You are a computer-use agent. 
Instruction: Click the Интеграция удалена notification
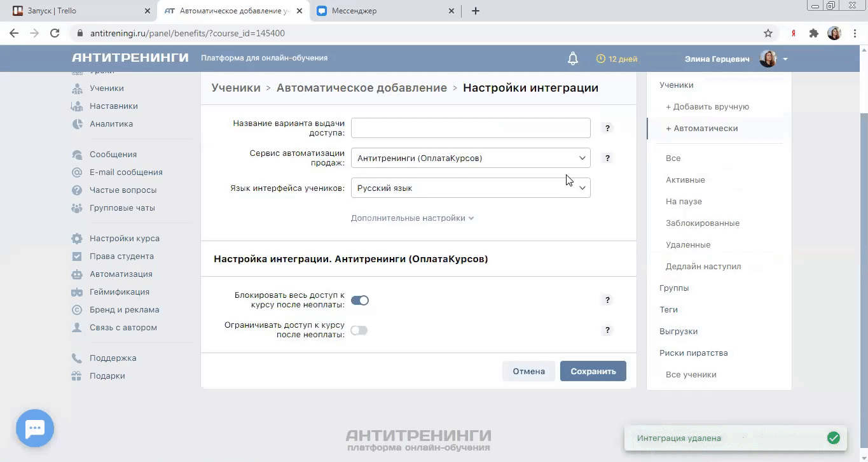pyautogui.click(x=736, y=438)
